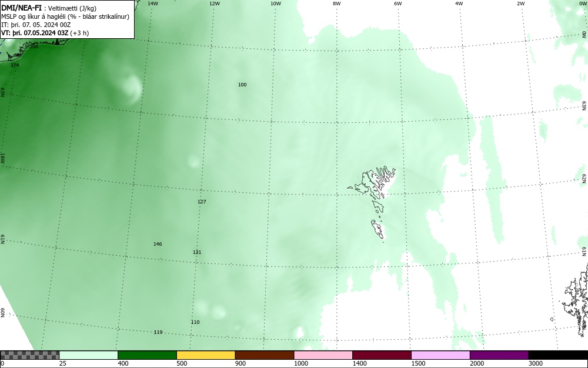Click the legend scale number '25'
Screen dimensions: 588x368
pyautogui.click(x=63, y=363)
